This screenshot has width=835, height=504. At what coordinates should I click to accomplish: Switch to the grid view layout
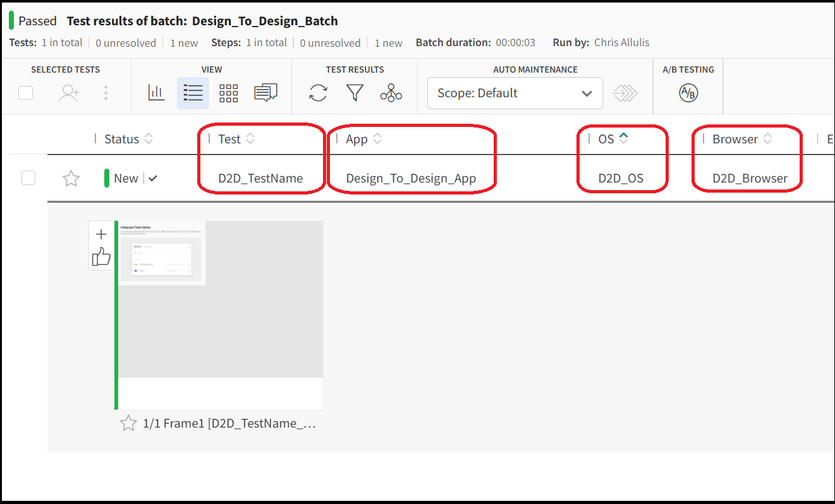[x=228, y=92]
